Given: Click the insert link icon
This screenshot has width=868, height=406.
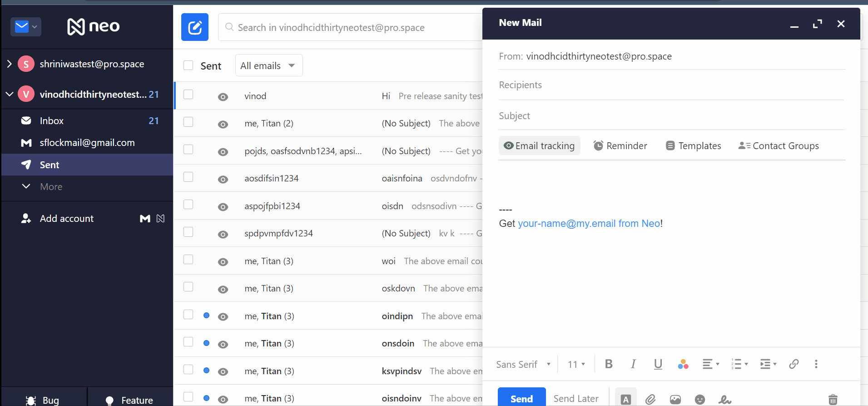Looking at the screenshot, I should point(794,364).
